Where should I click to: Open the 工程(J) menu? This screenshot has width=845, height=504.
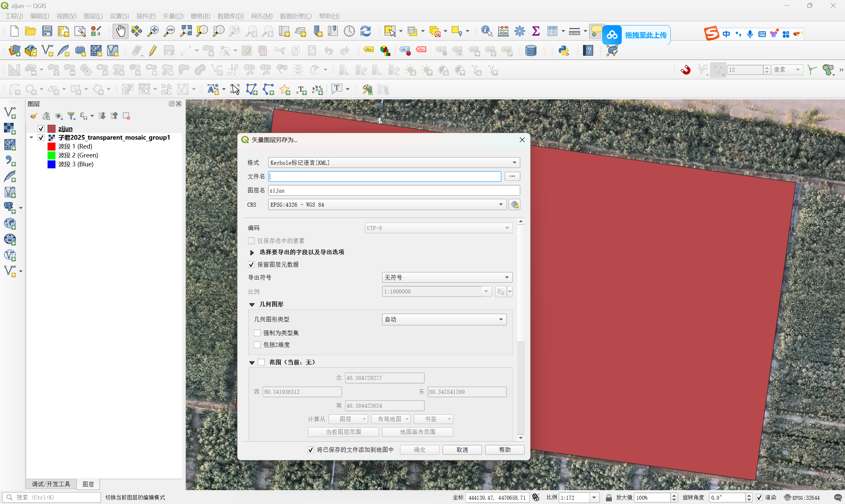coord(14,16)
